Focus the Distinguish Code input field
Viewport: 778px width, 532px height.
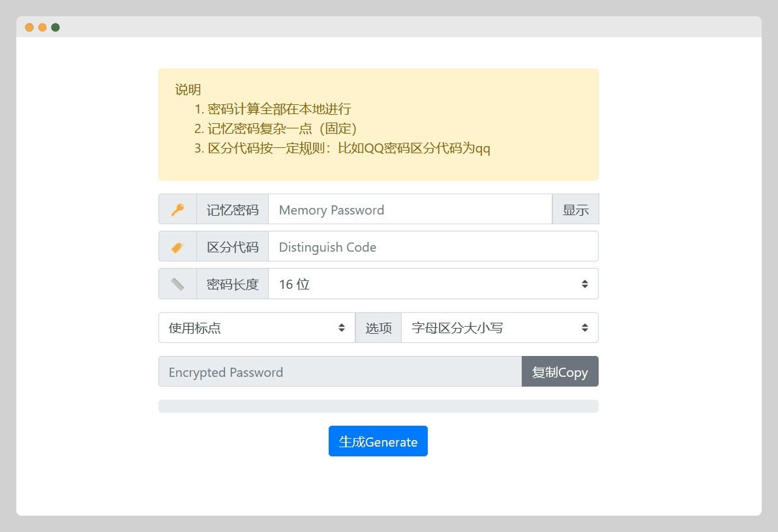pos(433,246)
